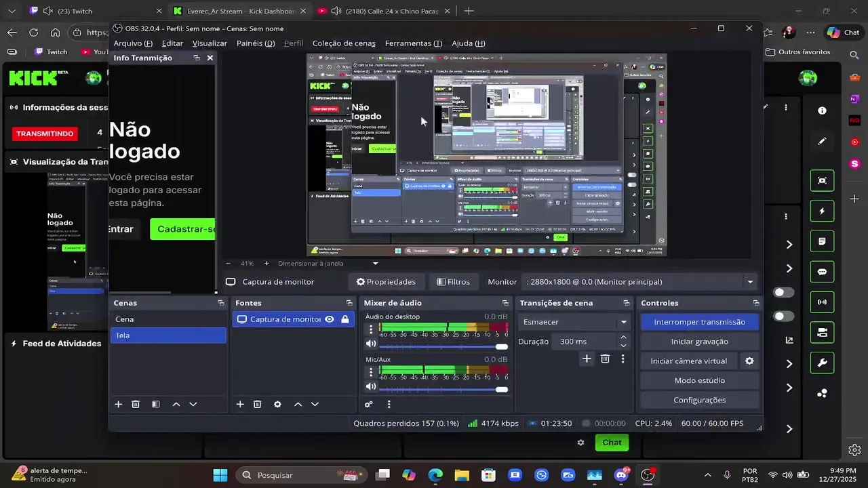Screen dimensions: 868x488
Task: Move scene down arrow in Cenas panel
Action: (193, 404)
